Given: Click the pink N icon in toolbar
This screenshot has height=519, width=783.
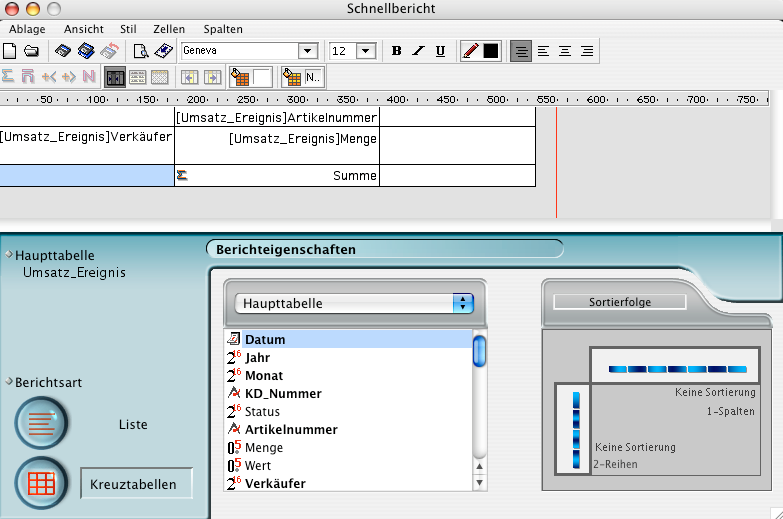Looking at the screenshot, I should [x=89, y=77].
